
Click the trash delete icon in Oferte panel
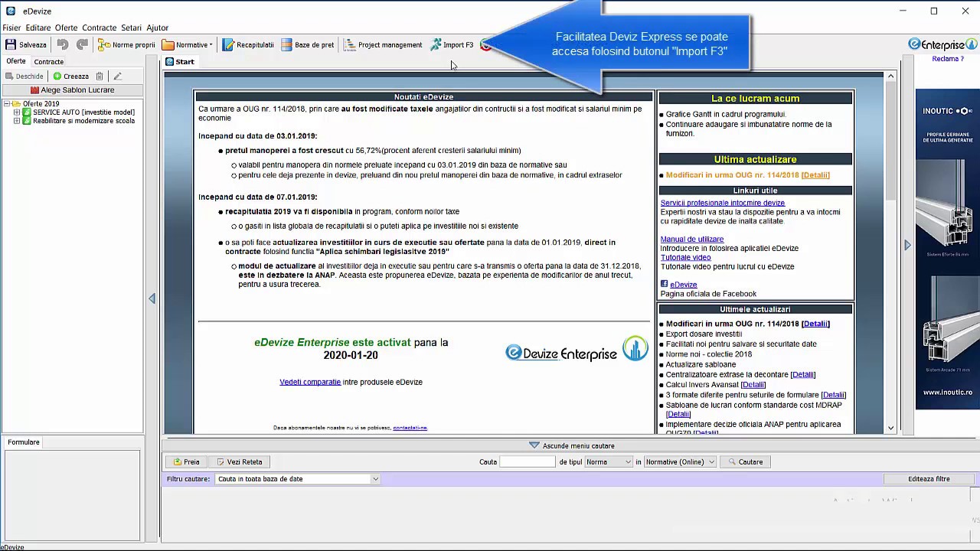tap(100, 77)
